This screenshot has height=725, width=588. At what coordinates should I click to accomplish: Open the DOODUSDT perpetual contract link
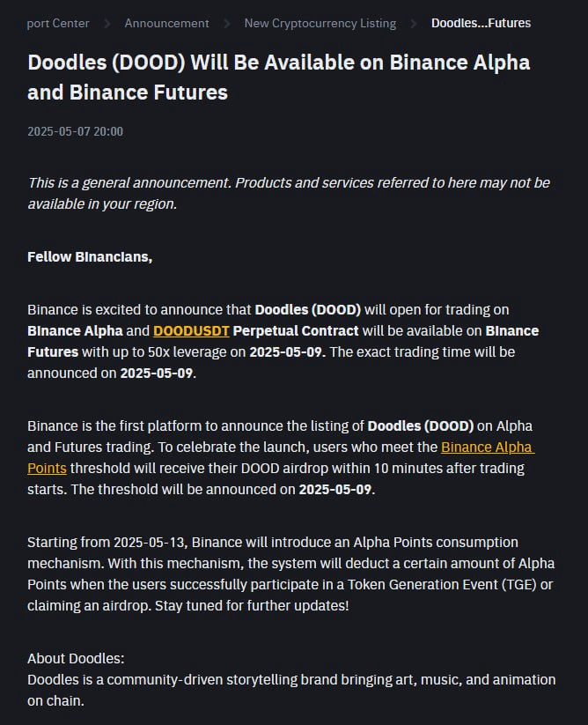pyautogui.click(x=191, y=331)
